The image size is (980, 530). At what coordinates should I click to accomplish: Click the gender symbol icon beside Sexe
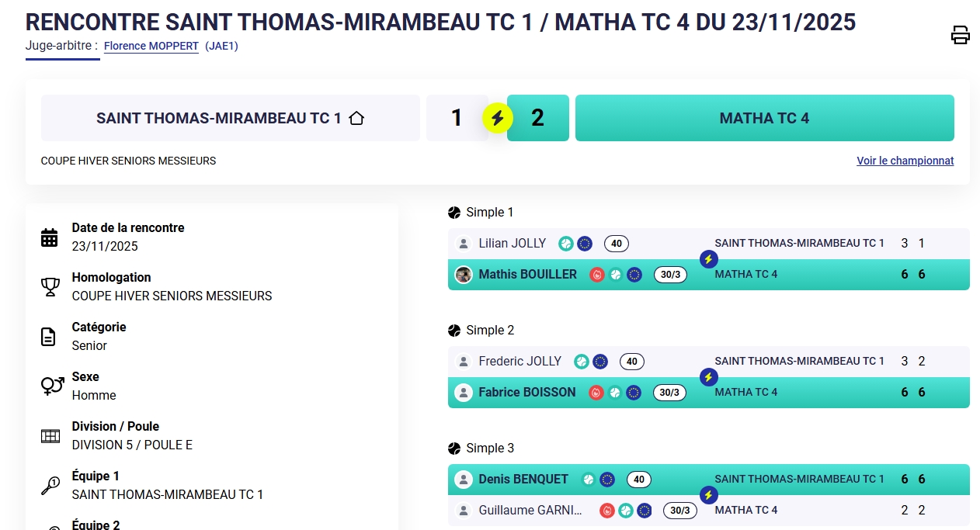(52, 386)
